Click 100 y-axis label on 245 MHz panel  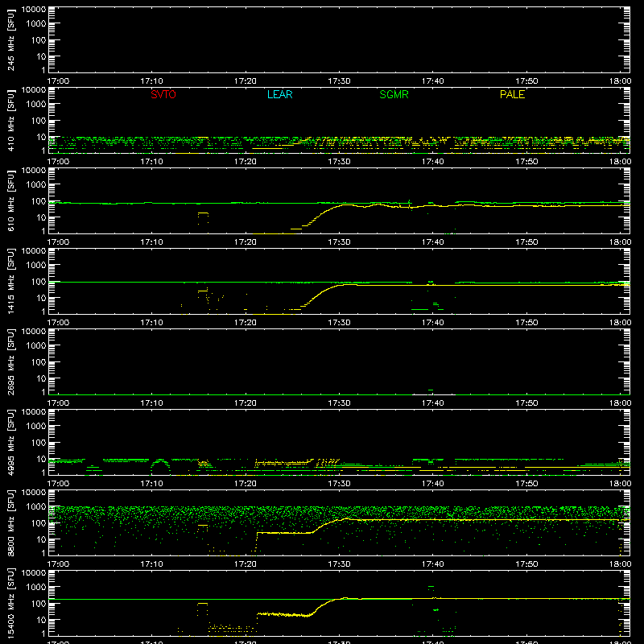(39, 40)
